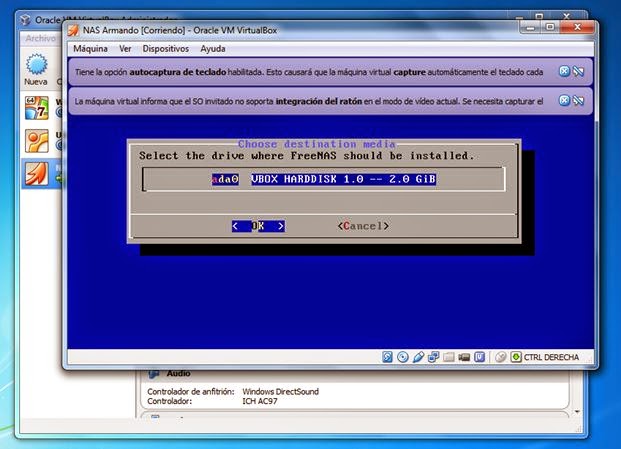The width and height of the screenshot is (621, 449).
Task: Close the NAS Armando VM window
Action: click(x=577, y=27)
